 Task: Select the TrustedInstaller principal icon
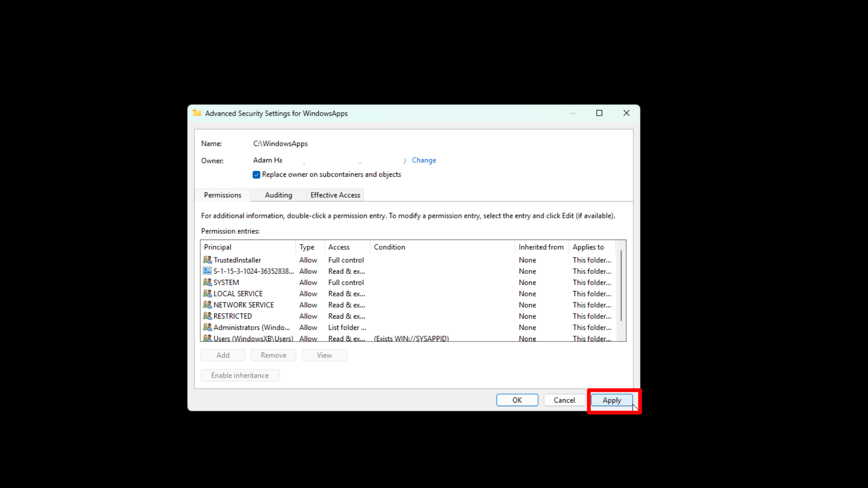coord(208,260)
